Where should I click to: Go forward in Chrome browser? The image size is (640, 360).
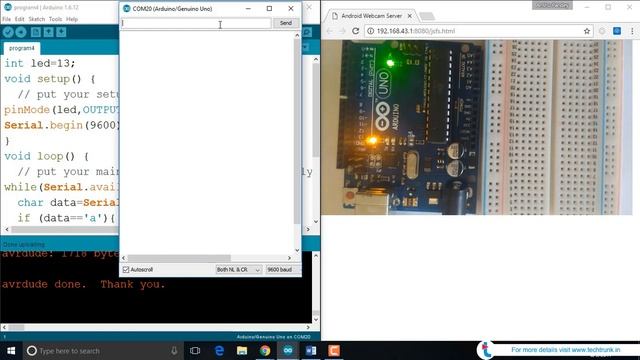(x=342, y=31)
